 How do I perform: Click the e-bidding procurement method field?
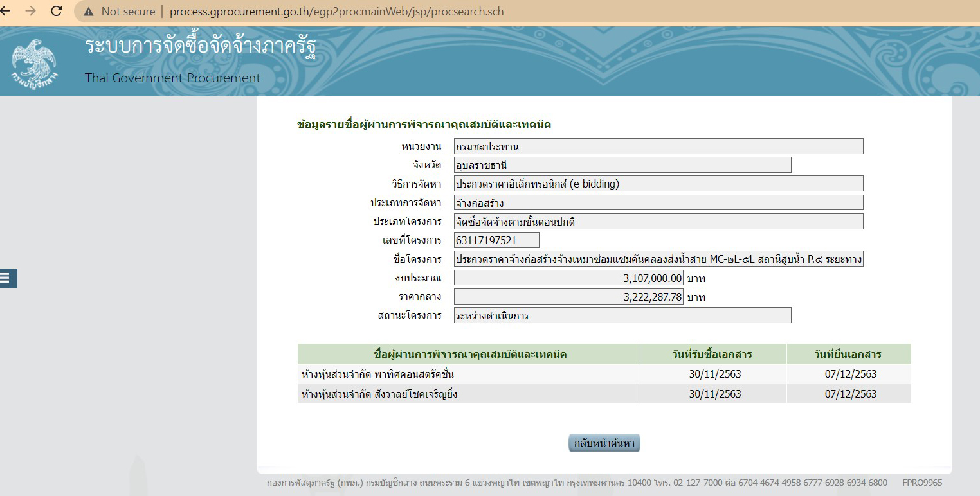(x=656, y=183)
